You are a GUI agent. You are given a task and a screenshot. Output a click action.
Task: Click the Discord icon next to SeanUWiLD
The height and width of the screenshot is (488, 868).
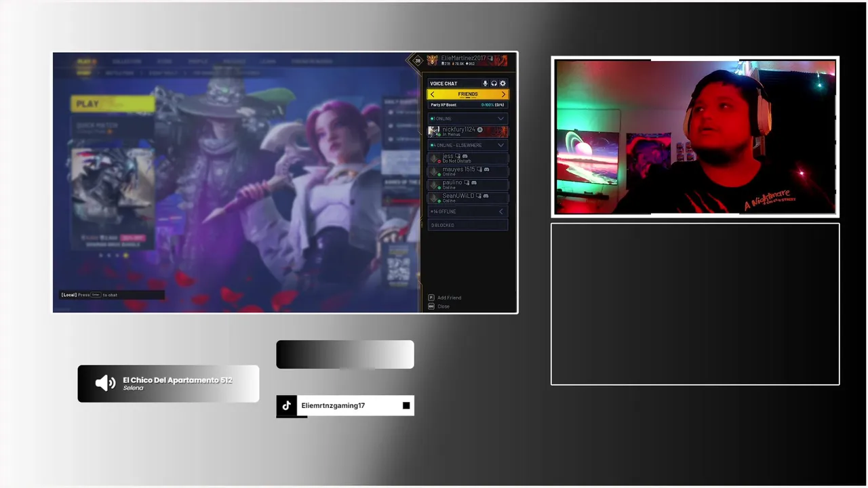pyautogui.click(x=486, y=196)
